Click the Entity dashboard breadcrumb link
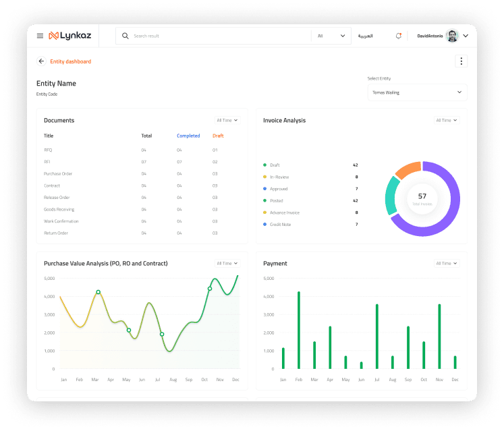Image resolution: width=504 pixels, height=431 pixels. (70, 61)
